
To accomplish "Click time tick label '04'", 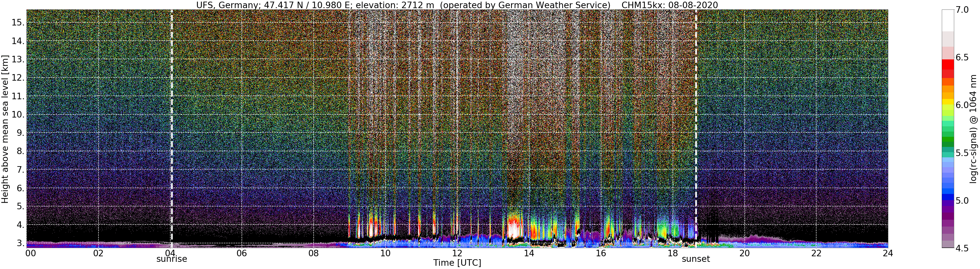I will [170, 253].
